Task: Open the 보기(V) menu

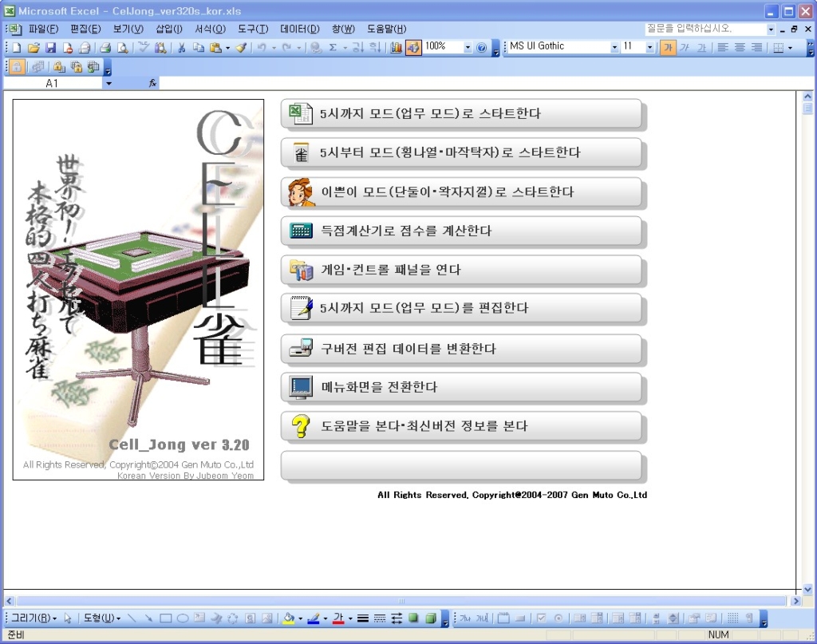Action: (x=128, y=29)
